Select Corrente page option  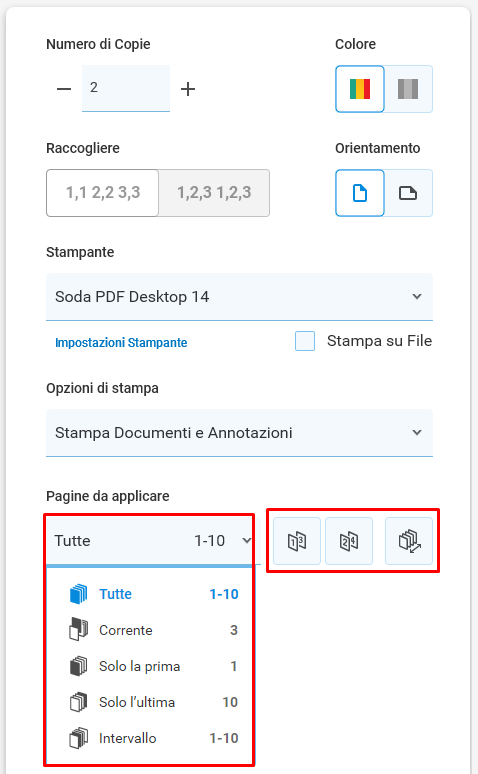(x=153, y=630)
